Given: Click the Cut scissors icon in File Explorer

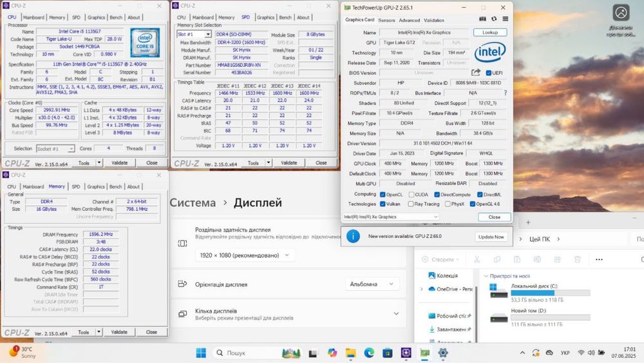Looking at the screenshot, I should point(477,259).
